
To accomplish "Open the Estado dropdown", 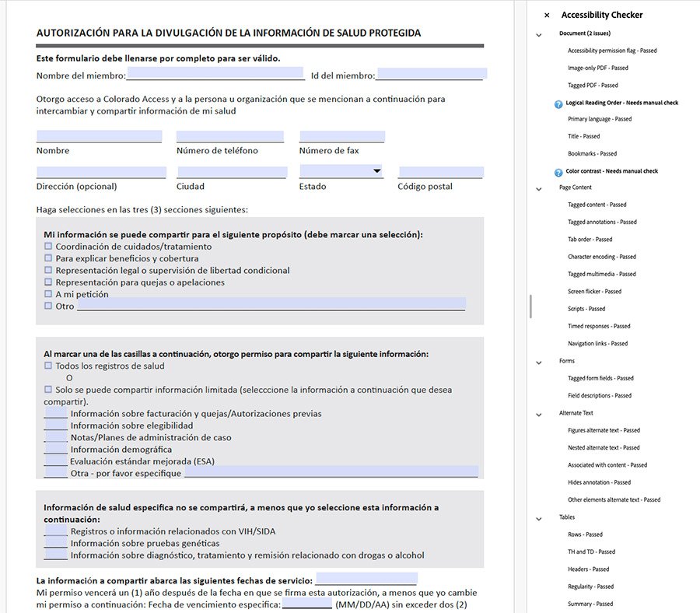I will pos(376,171).
